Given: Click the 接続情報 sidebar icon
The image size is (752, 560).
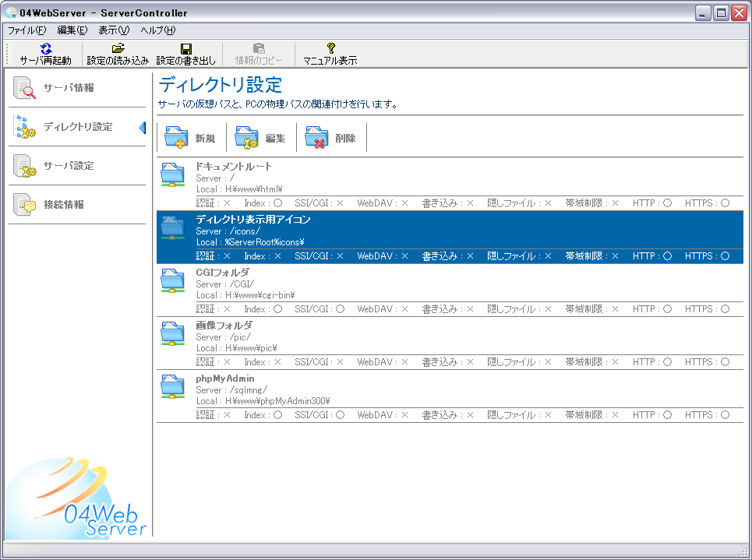Looking at the screenshot, I should point(24,204).
